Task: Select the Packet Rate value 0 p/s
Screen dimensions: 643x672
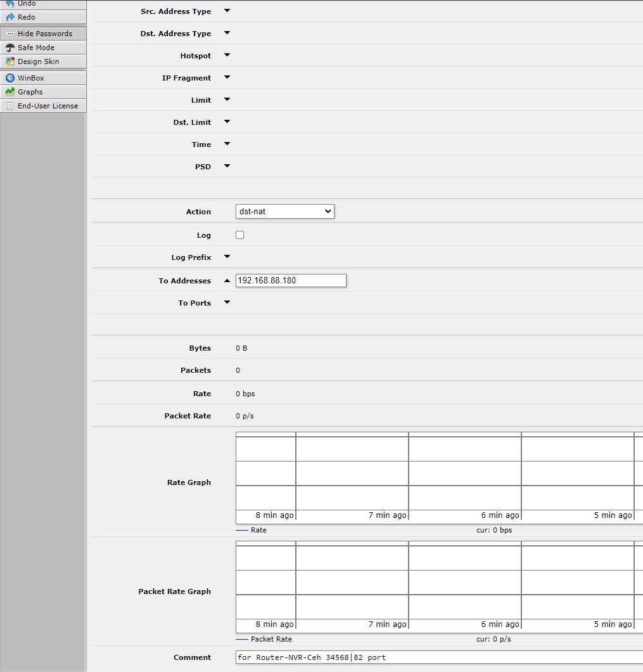Action: pyautogui.click(x=245, y=416)
